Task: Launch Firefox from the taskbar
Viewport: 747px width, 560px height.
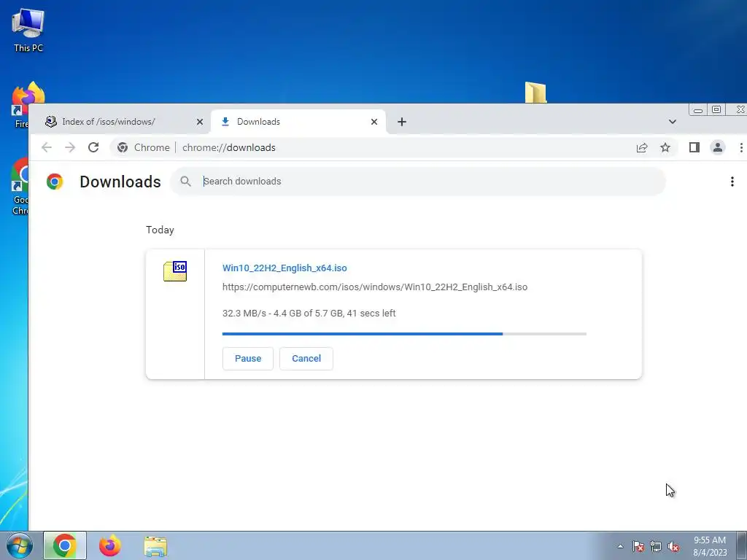Action: [x=110, y=545]
